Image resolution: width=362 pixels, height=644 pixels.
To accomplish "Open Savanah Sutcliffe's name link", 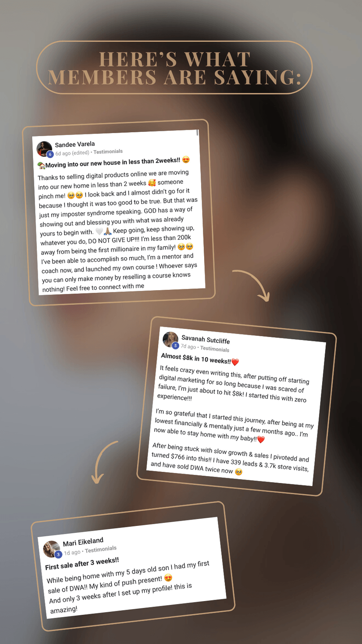I will [206, 340].
